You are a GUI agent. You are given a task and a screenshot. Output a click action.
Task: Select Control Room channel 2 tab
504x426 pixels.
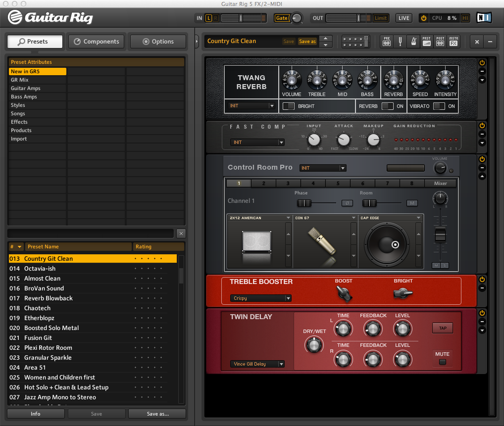click(263, 184)
